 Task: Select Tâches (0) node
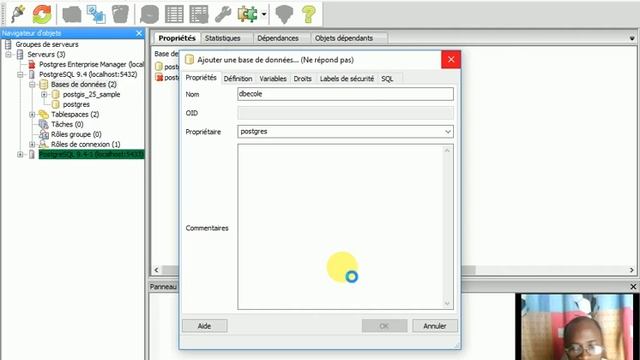[67, 124]
